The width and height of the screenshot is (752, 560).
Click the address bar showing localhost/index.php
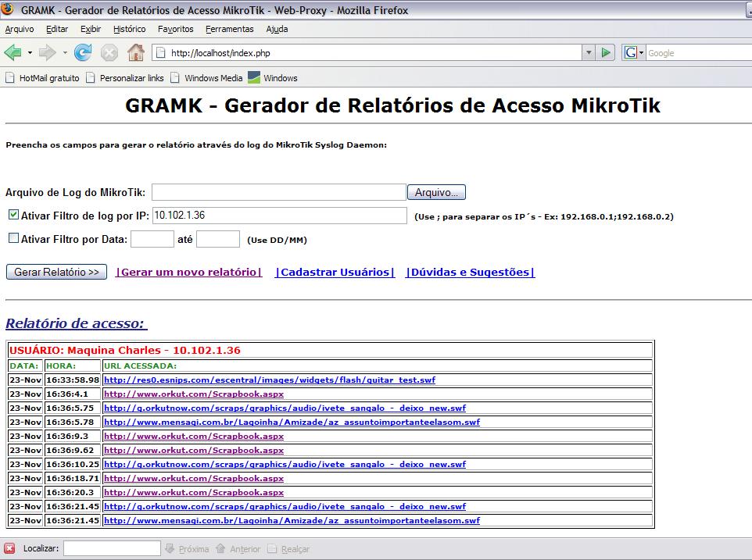tap(367, 52)
